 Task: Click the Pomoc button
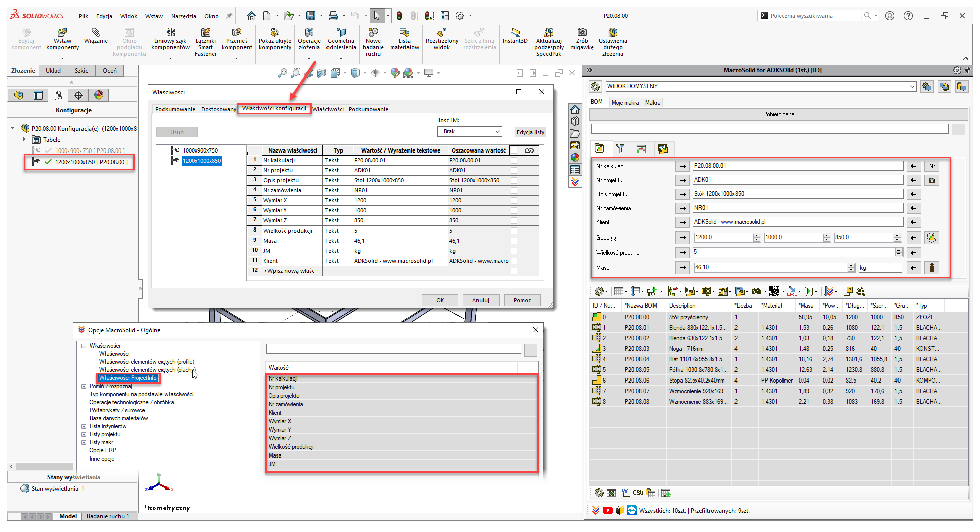[x=522, y=300]
